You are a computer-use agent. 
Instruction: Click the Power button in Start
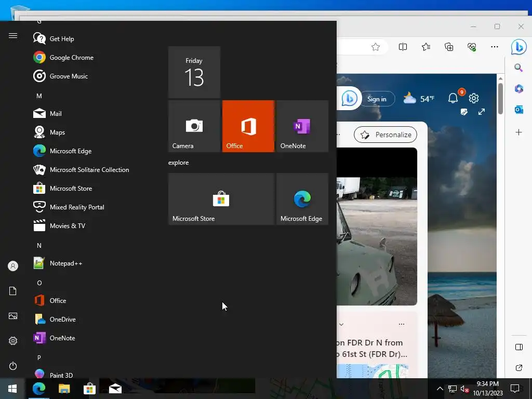click(13, 366)
